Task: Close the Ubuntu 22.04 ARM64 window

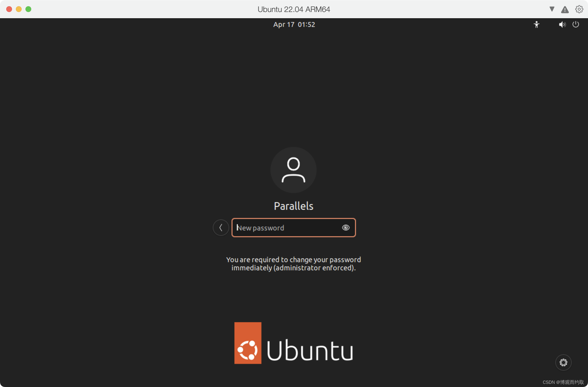Action: click(x=9, y=9)
